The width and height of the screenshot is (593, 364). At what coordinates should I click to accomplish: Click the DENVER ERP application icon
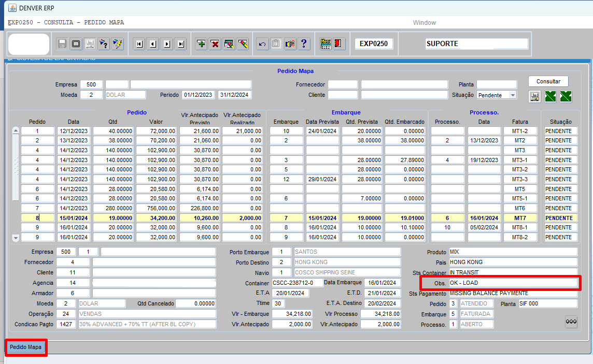pyautogui.click(x=12, y=8)
